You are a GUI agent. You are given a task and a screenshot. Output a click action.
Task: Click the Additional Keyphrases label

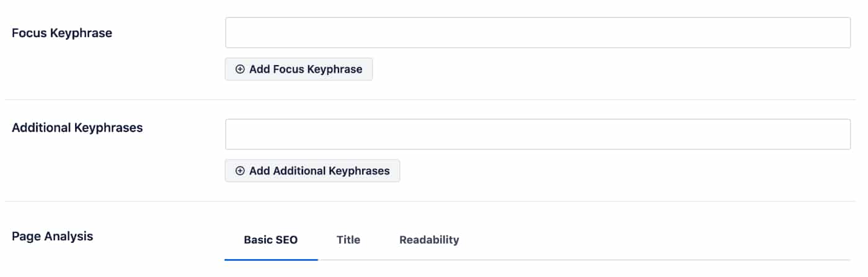tap(77, 128)
